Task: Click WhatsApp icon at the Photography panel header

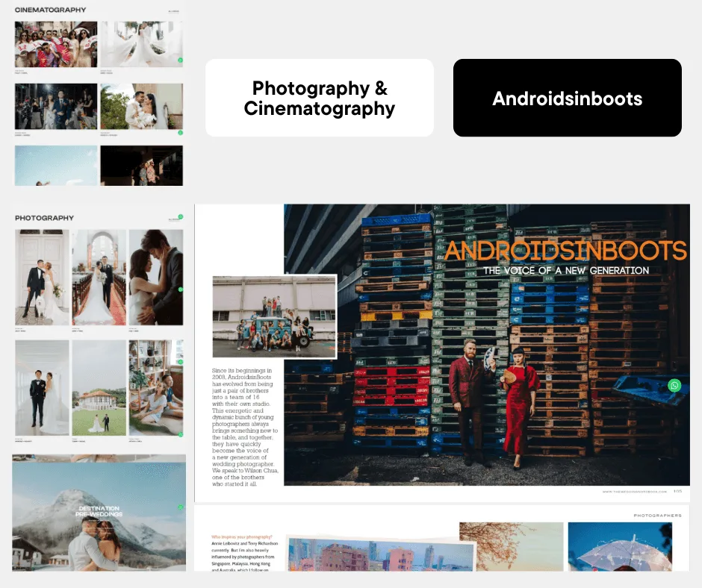Action: click(x=180, y=217)
